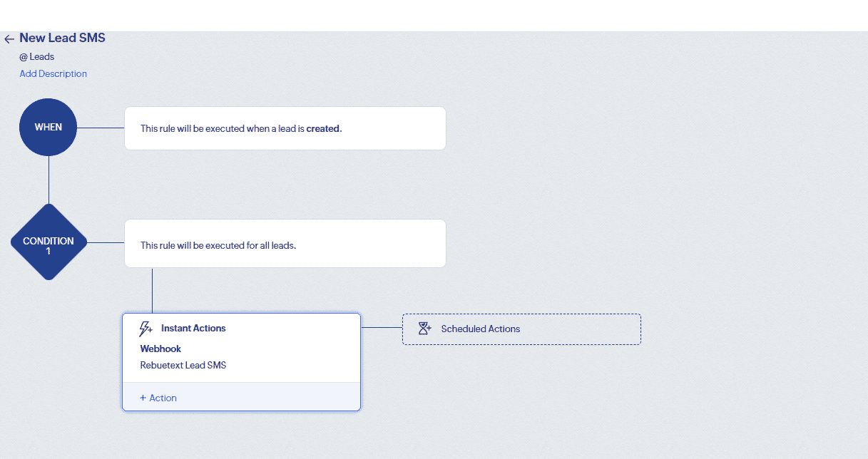
Task: Select the WHEN circle node
Action: (x=48, y=127)
